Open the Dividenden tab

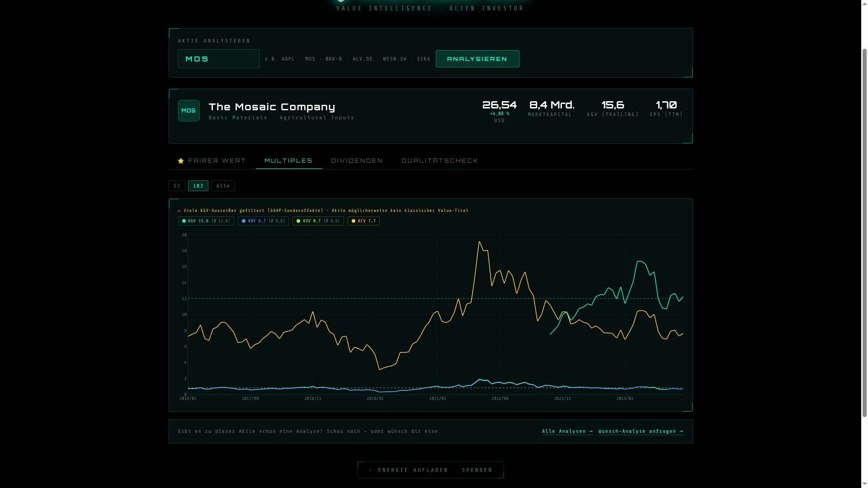pos(357,161)
